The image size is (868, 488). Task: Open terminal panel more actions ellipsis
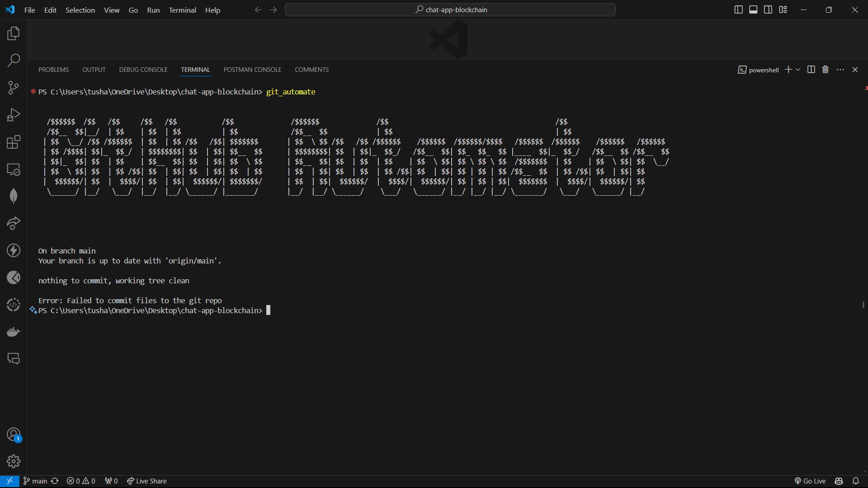[x=840, y=70]
